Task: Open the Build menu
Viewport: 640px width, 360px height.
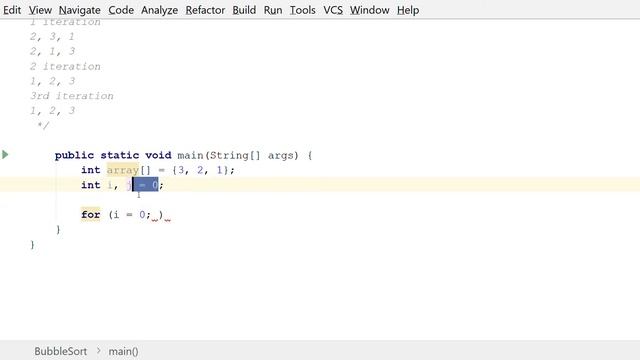Action: point(244,10)
